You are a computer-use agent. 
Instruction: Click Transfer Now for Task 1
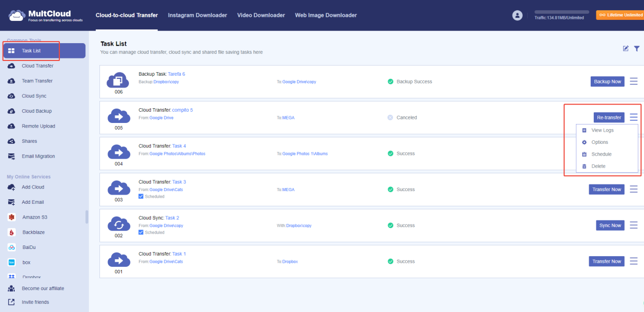(607, 261)
